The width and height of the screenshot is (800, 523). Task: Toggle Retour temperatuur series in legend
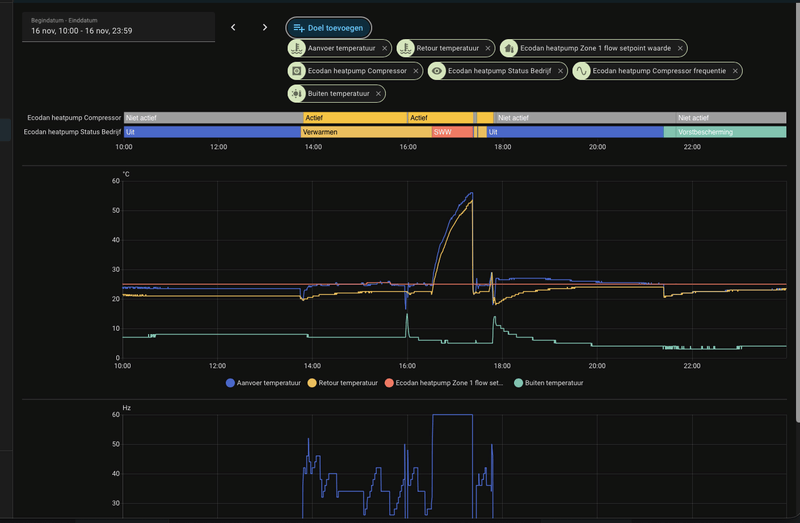(x=343, y=383)
